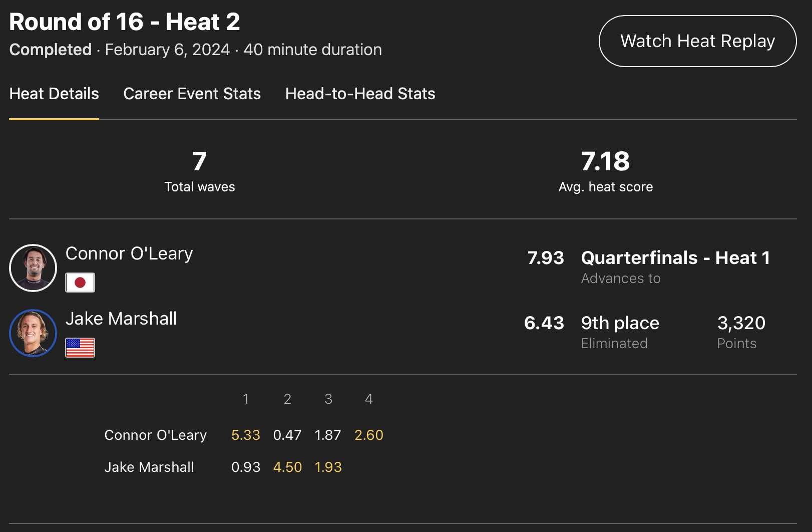Click Jake Marshall's profile photo

click(x=33, y=333)
